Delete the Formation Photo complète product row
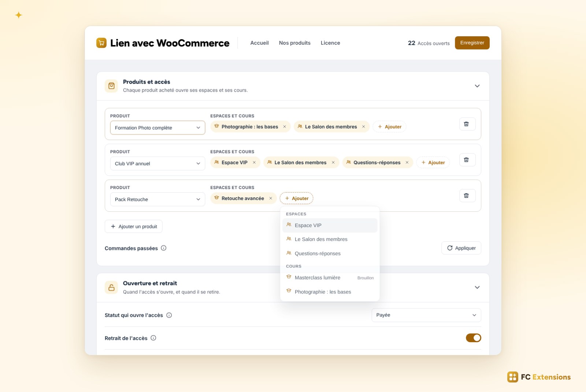Viewport: 586px width, 392px height. pos(467,124)
